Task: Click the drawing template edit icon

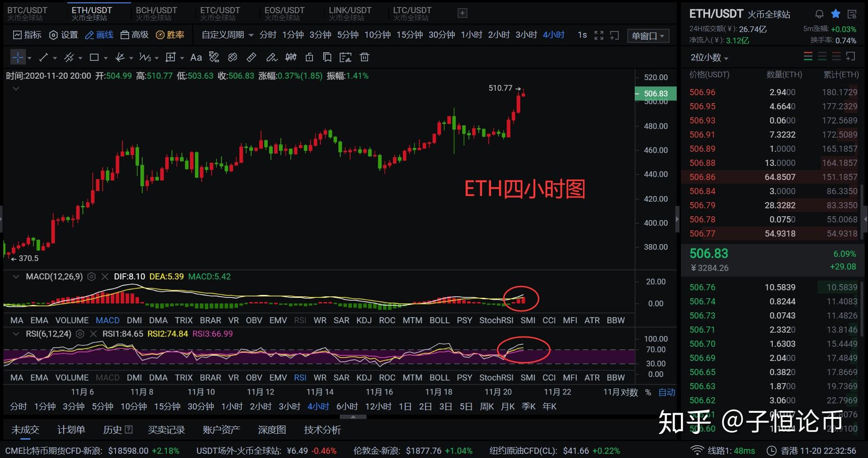Action: coord(345,57)
